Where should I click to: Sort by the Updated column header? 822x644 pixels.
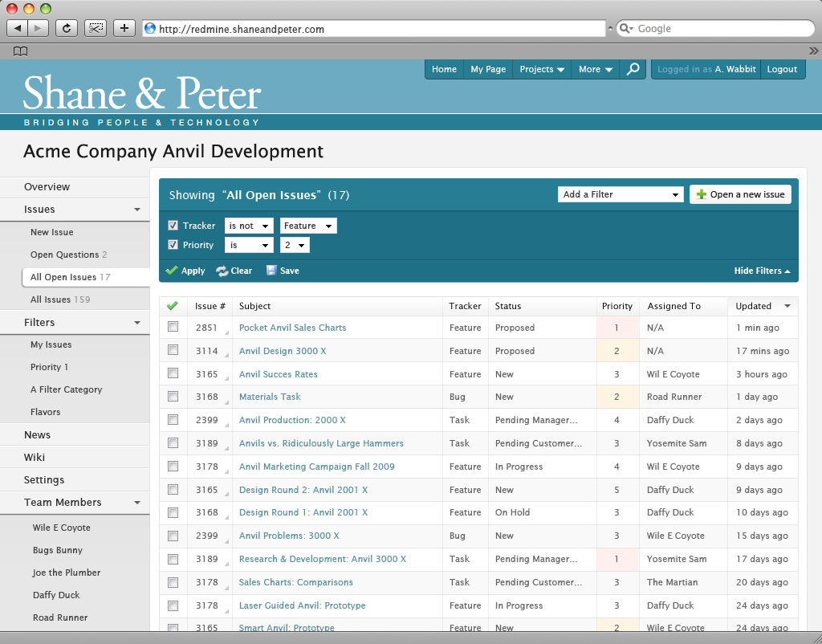[x=763, y=306]
